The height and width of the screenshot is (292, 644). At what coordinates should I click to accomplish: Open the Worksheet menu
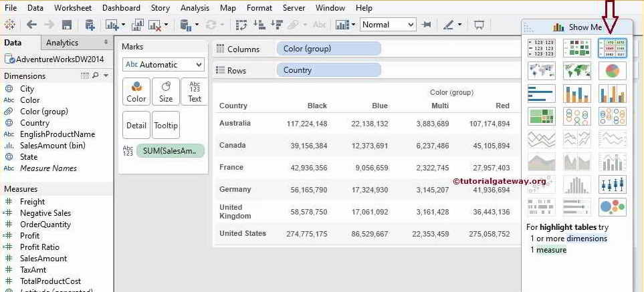[x=73, y=7]
